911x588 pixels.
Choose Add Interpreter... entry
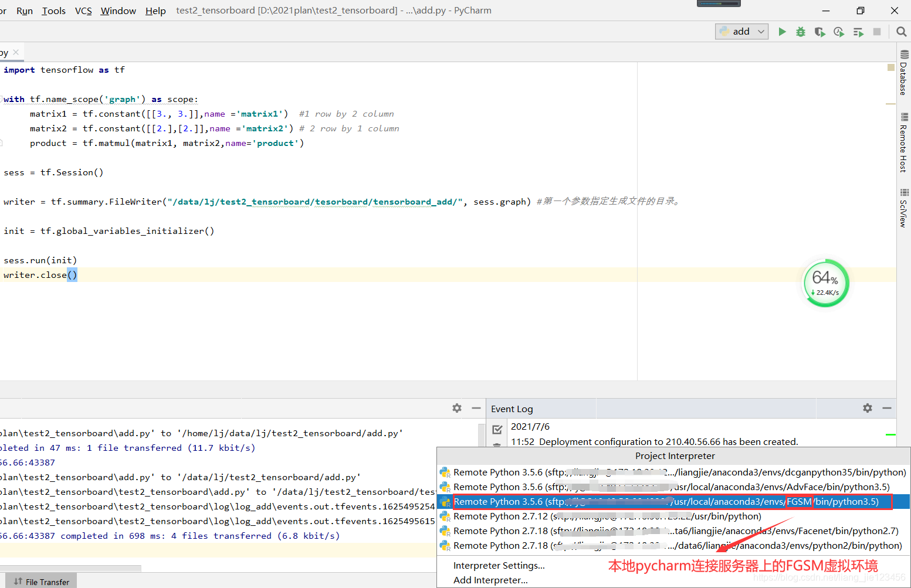coord(490,580)
